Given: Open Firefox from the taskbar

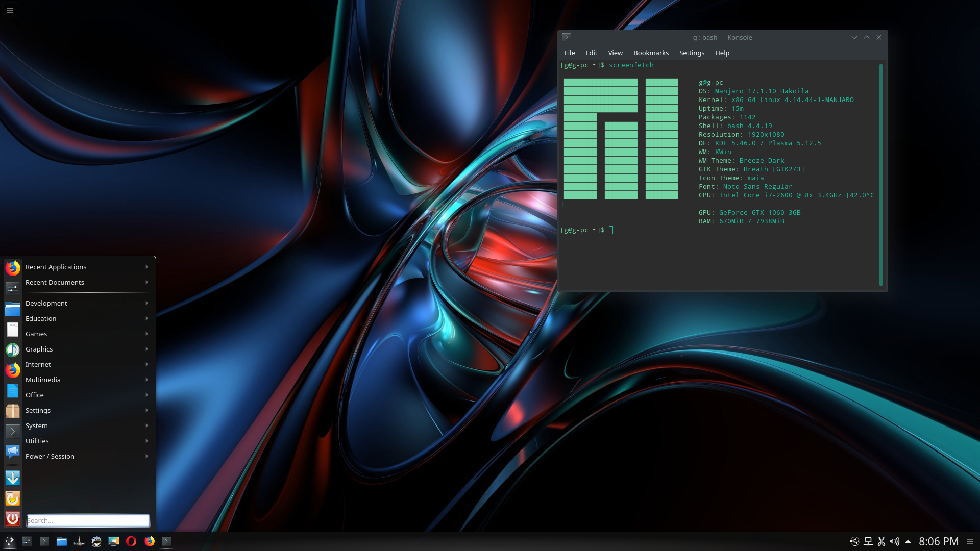Looking at the screenshot, I should [x=149, y=541].
